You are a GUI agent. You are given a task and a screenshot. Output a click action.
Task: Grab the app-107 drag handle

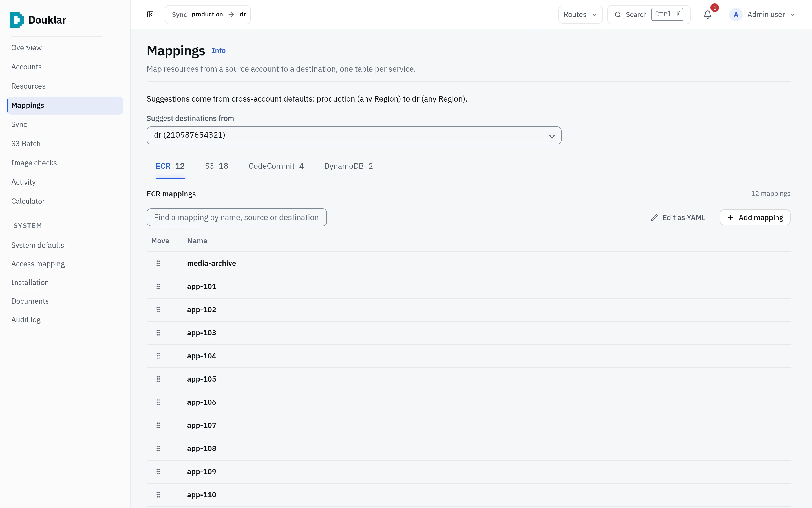pyautogui.click(x=158, y=425)
